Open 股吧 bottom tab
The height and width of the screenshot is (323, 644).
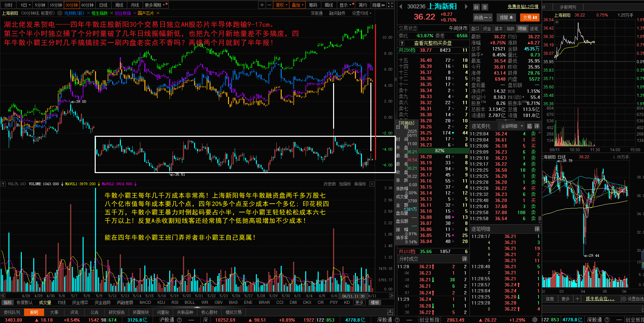click(34, 312)
